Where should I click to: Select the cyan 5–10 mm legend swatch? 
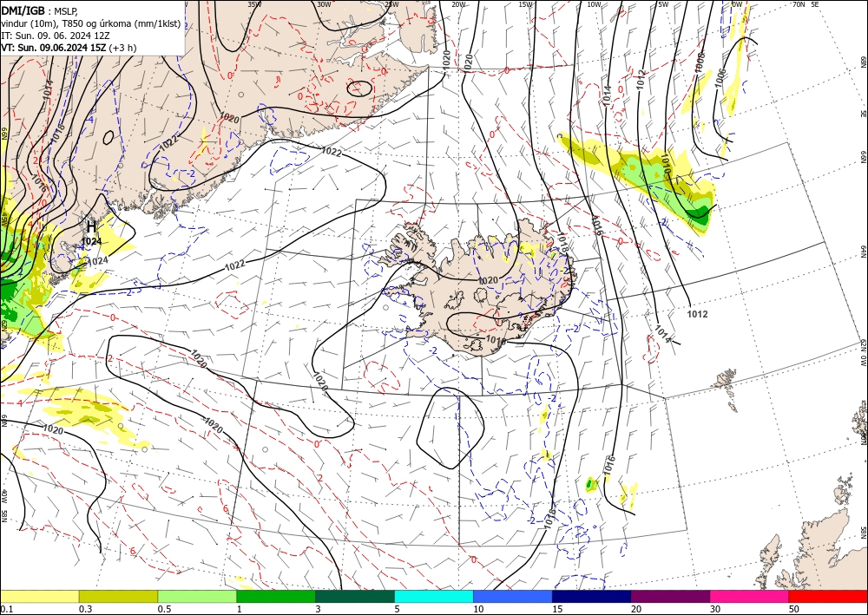[x=434, y=596]
